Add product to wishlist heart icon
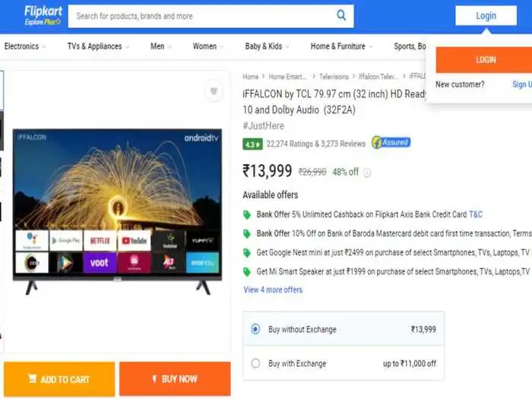The height and width of the screenshot is (399, 532). (x=214, y=92)
